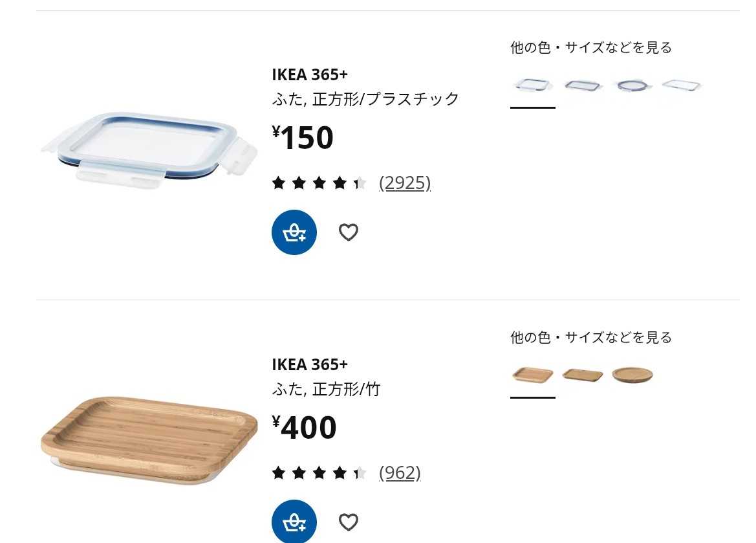Click IKEA 365+ title of plastic lid
The width and height of the screenshot is (756, 543).
click(x=310, y=75)
